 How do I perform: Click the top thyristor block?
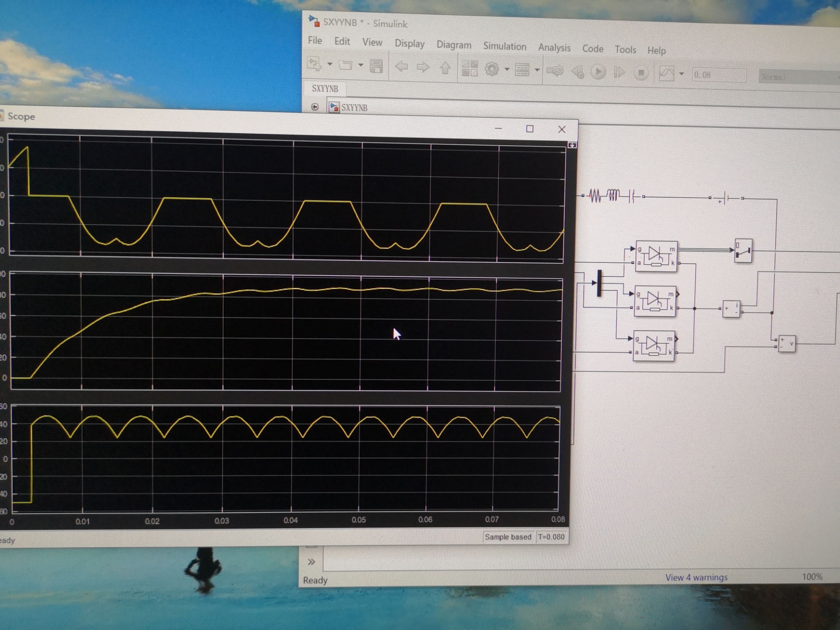click(656, 256)
